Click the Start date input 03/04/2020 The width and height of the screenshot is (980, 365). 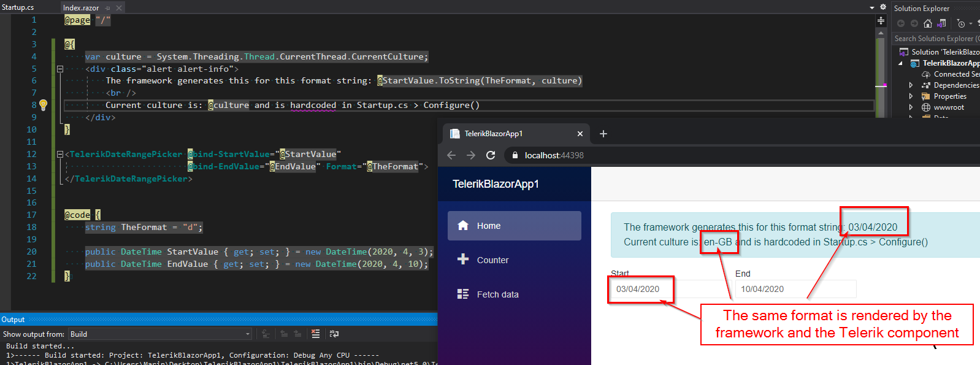click(671, 289)
